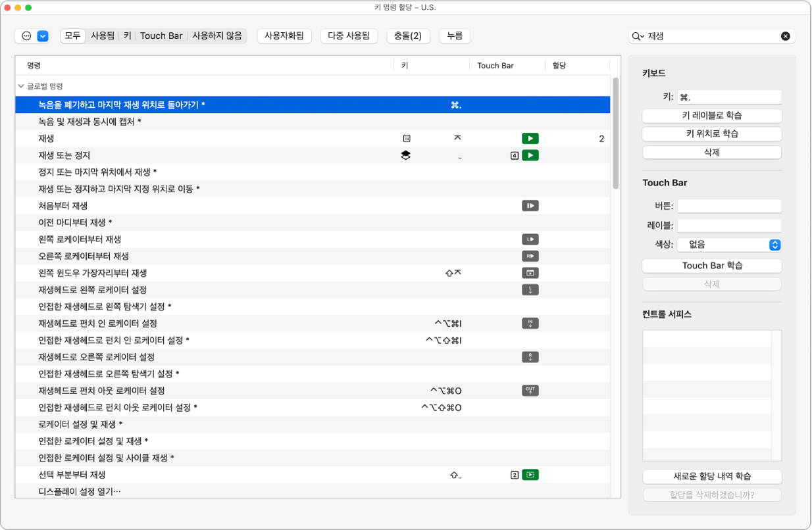Click the green Touch Bar play icon in 재생 row
This screenshot has width=812, height=530.
(530, 139)
